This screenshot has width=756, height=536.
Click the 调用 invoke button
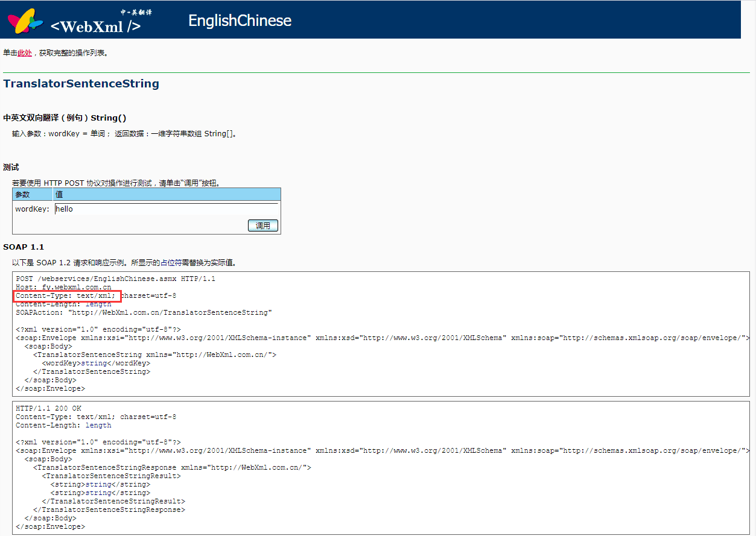[263, 225]
